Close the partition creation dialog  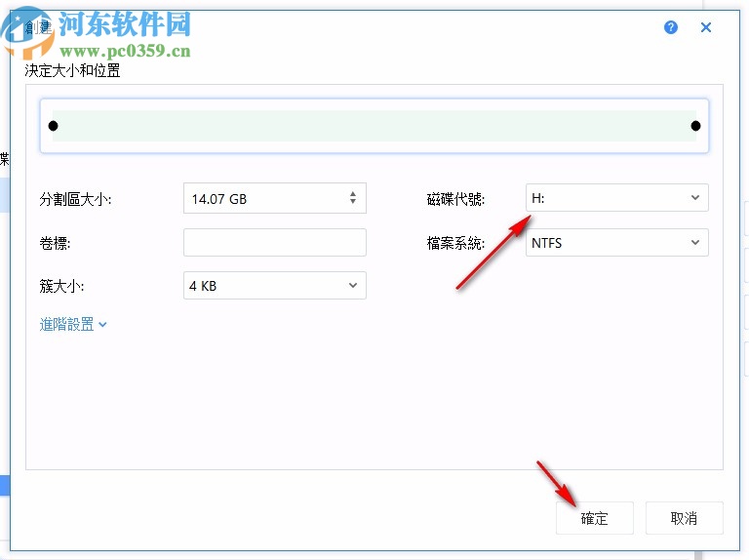705,27
